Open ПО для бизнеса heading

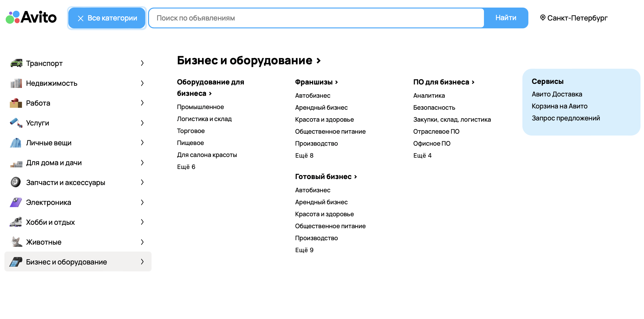pyautogui.click(x=444, y=82)
